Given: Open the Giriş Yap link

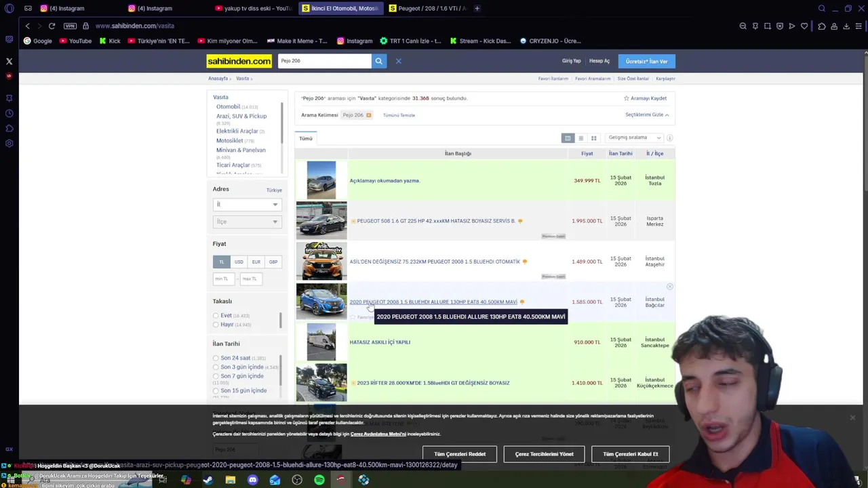Looking at the screenshot, I should [x=571, y=61].
